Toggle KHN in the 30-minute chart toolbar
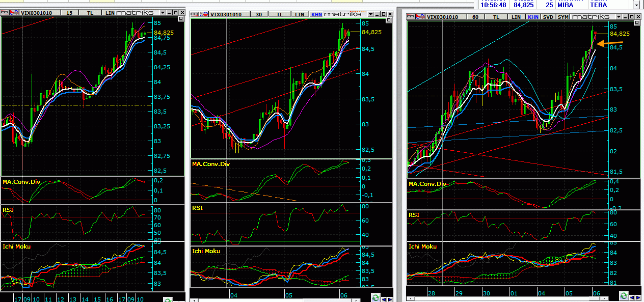Image resolution: width=644 pixels, height=302 pixels. 317,14
